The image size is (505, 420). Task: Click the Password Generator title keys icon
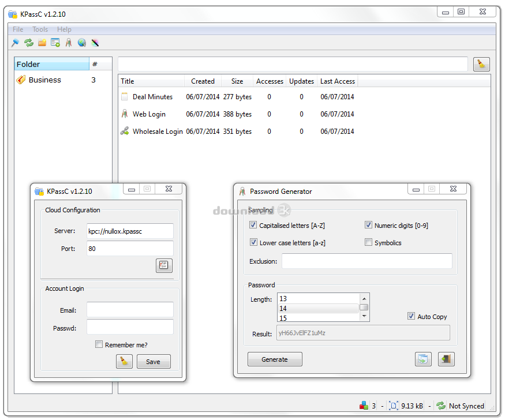[242, 192]
